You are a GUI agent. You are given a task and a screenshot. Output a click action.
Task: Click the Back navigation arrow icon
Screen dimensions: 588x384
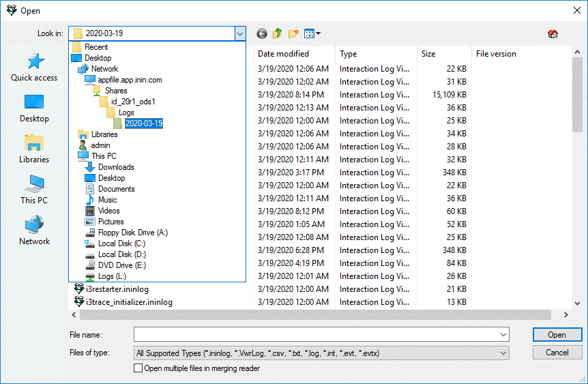pyautogui.click(x=262, y=33)
